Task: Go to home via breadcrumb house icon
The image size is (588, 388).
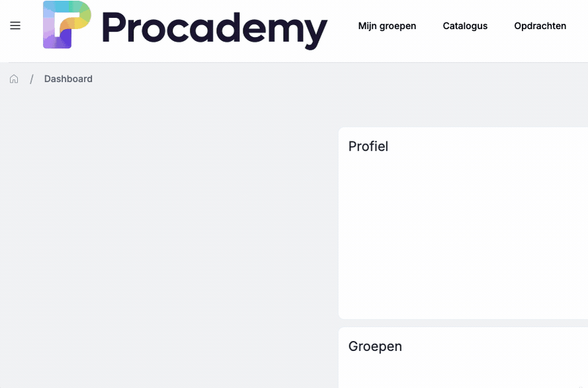Action: click(x=14, y=79)
